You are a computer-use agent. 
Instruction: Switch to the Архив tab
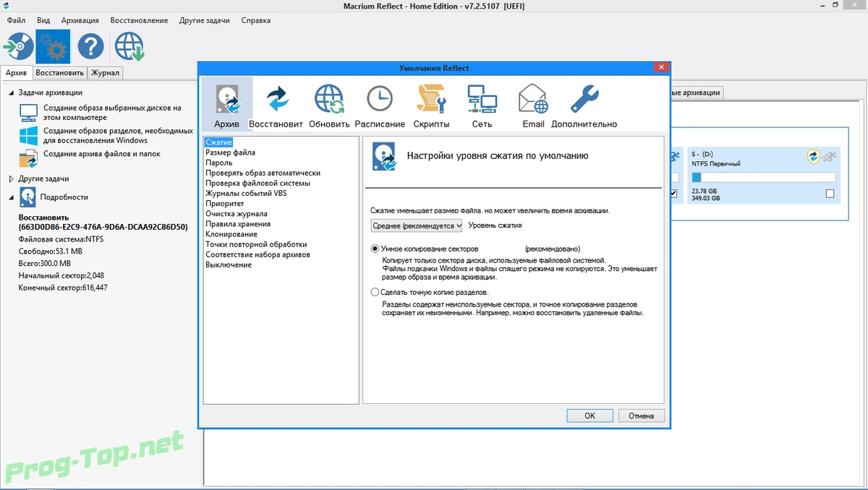pos(16,73)
